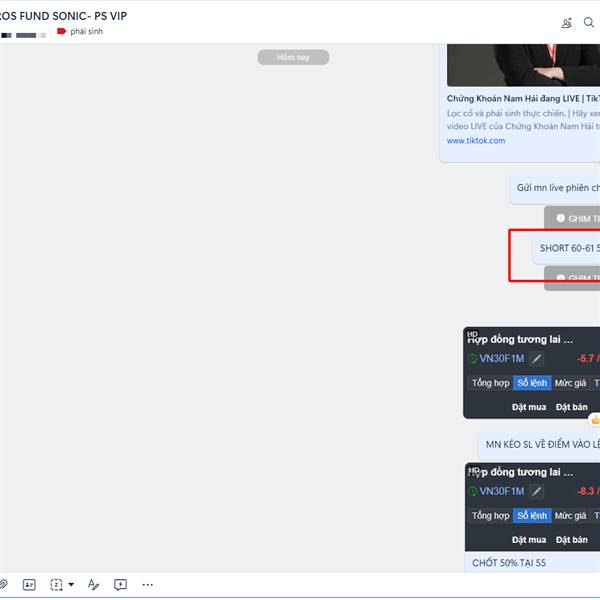
Task: Click the "Hôm nay" date pill
Action: [293, 57]
